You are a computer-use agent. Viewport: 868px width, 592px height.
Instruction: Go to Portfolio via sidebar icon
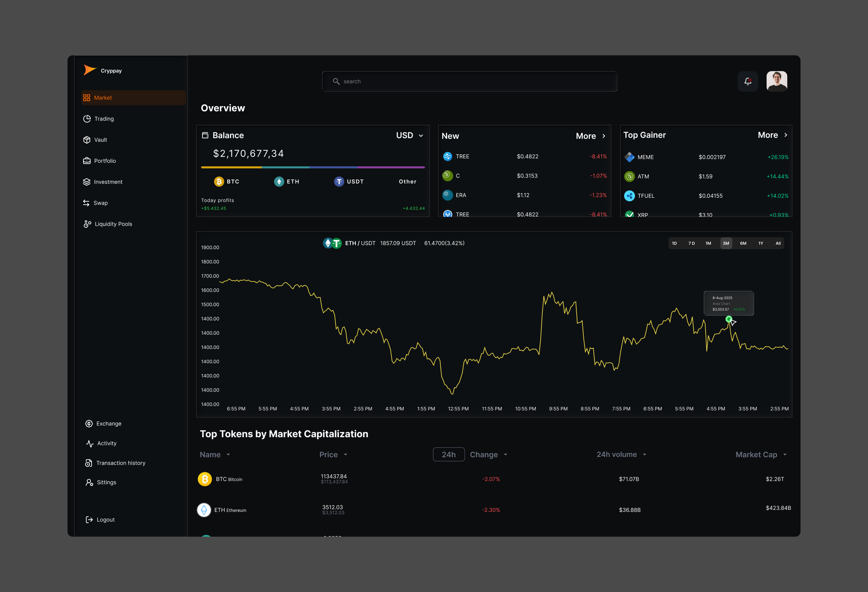(x=87, y=160)
